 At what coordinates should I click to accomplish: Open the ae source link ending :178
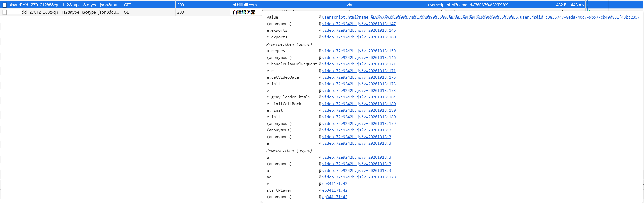click(359, 177)
